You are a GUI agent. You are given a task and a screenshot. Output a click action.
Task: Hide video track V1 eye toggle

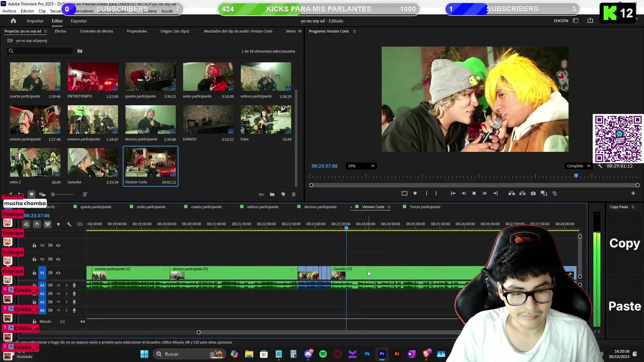tap(58, 273)
